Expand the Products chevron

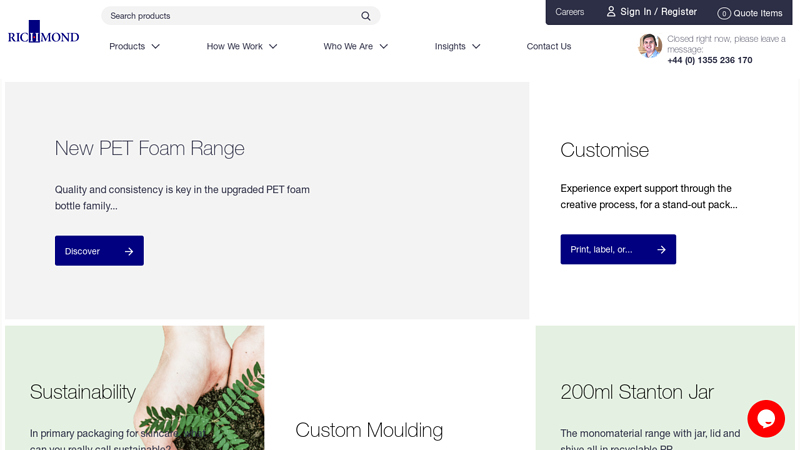(156, 46)
